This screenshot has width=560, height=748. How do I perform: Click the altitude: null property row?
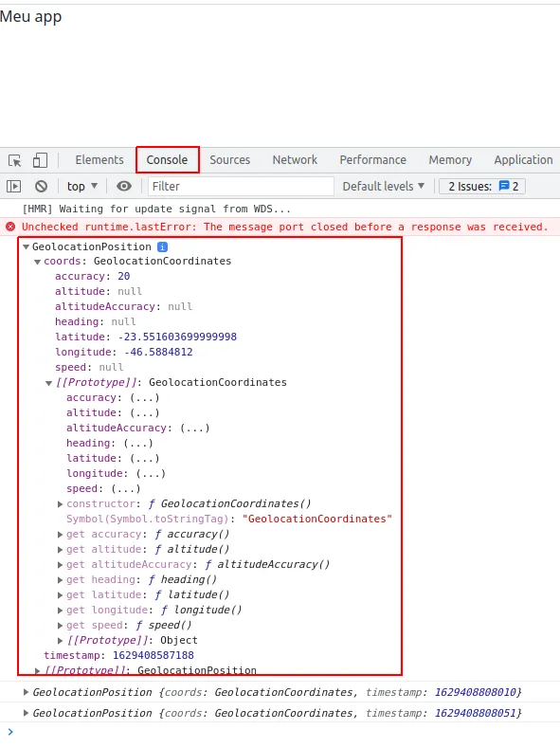[x=99, y=291]
